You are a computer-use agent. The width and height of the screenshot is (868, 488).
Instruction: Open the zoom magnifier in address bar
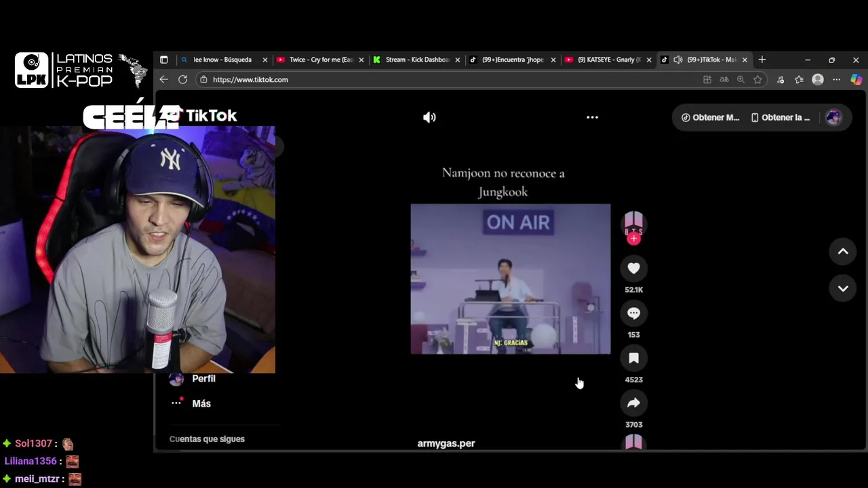click(741, 79)
